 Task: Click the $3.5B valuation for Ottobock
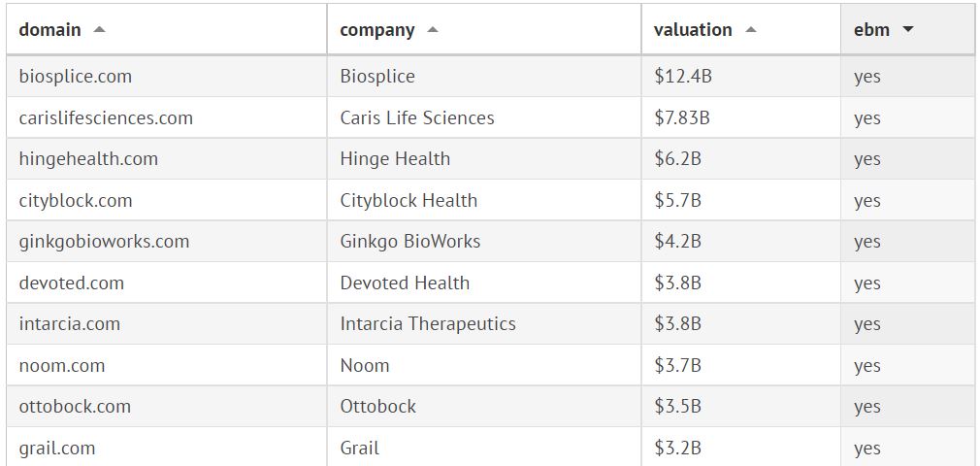(x=677, y=407)
